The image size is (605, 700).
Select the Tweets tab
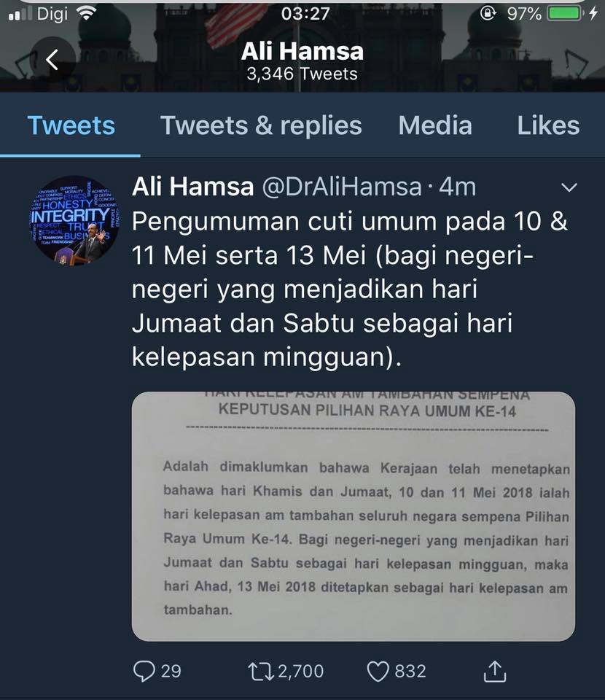71,125
